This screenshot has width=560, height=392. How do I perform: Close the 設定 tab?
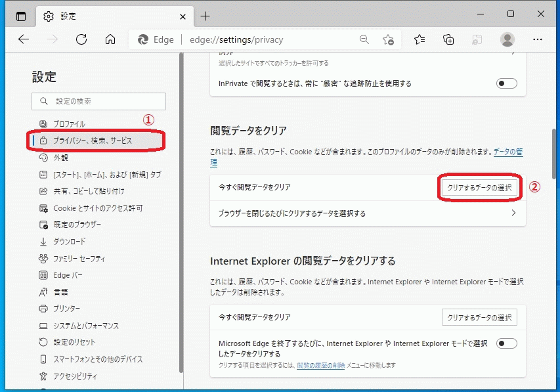pos(183,16)
